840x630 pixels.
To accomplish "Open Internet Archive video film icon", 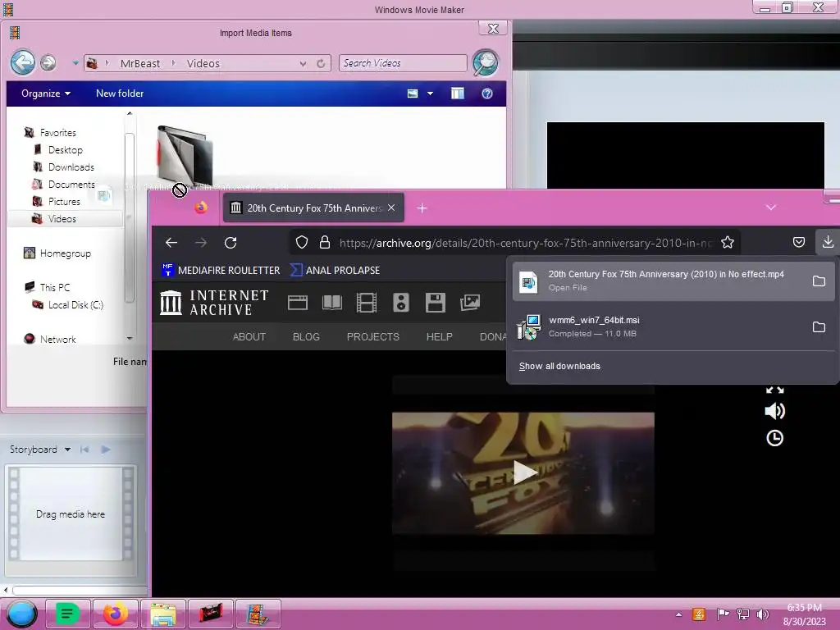I will pyautogui.click(x=367, y=303).
